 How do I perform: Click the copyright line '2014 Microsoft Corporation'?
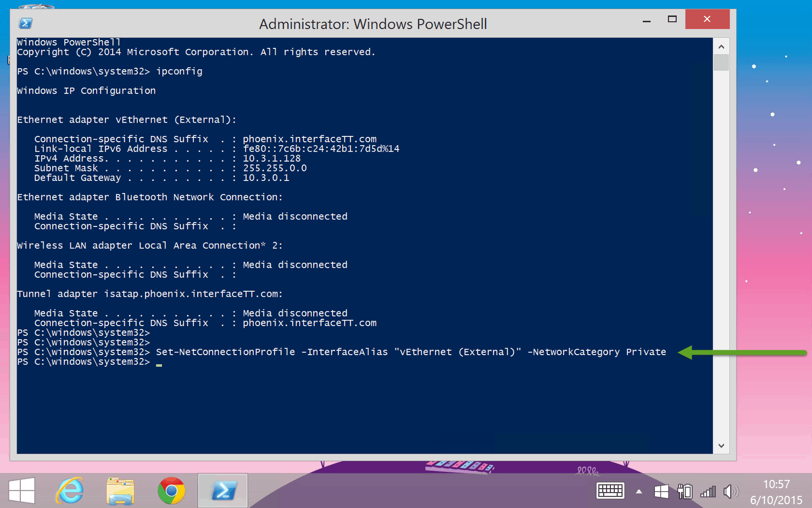coord(174,52)
